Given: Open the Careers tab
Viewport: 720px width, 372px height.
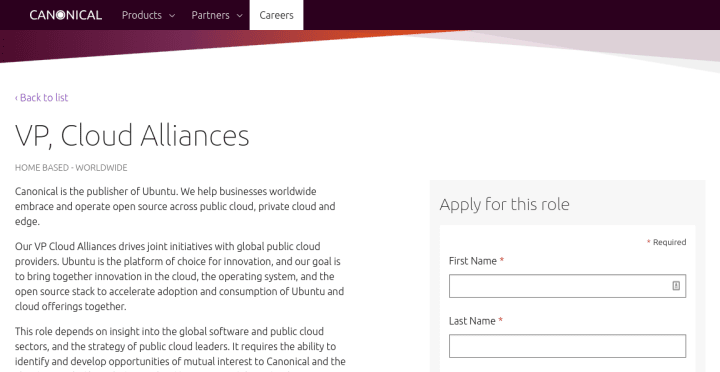Looking at the screenshot, I should pos(276,15).
